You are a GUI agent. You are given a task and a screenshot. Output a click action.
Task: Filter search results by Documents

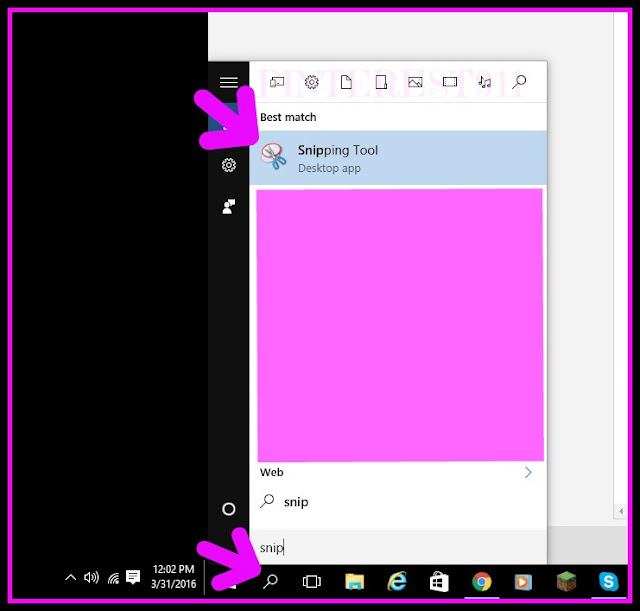coord(346,82)
